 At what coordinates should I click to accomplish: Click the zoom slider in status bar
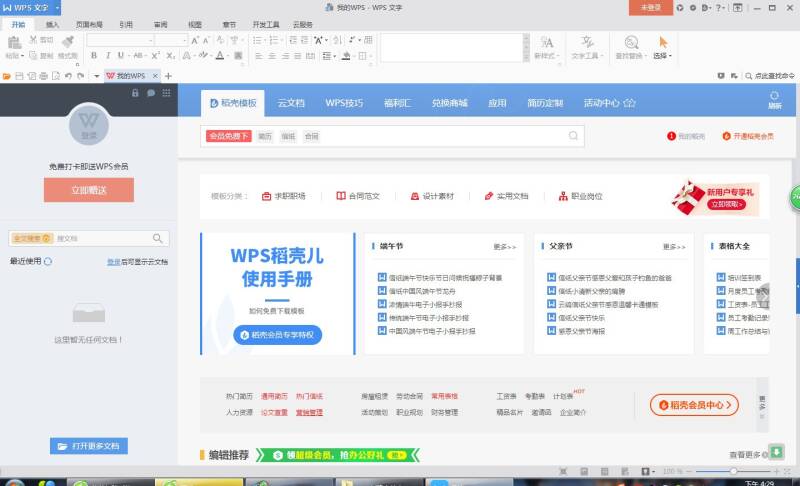(733, 471)
